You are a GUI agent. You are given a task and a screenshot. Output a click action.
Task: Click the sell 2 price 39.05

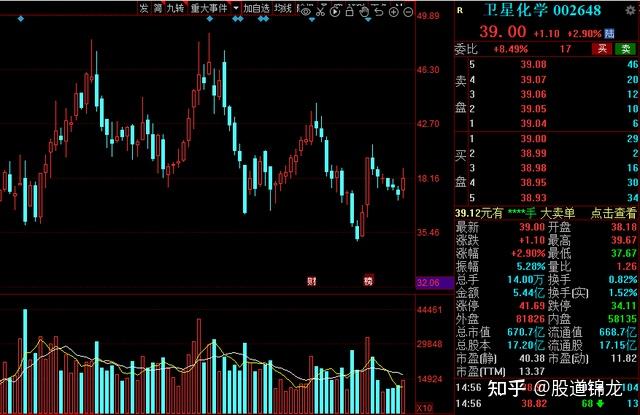coord(533,109)
